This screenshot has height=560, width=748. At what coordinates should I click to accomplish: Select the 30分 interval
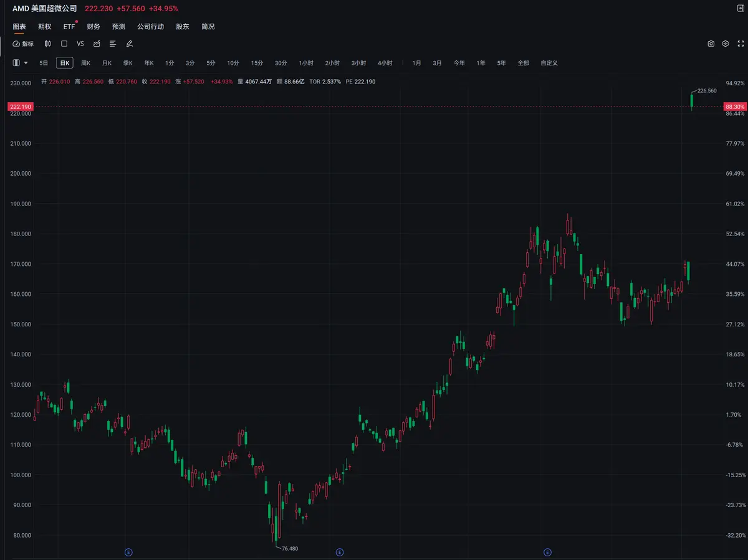click(281, 63)
